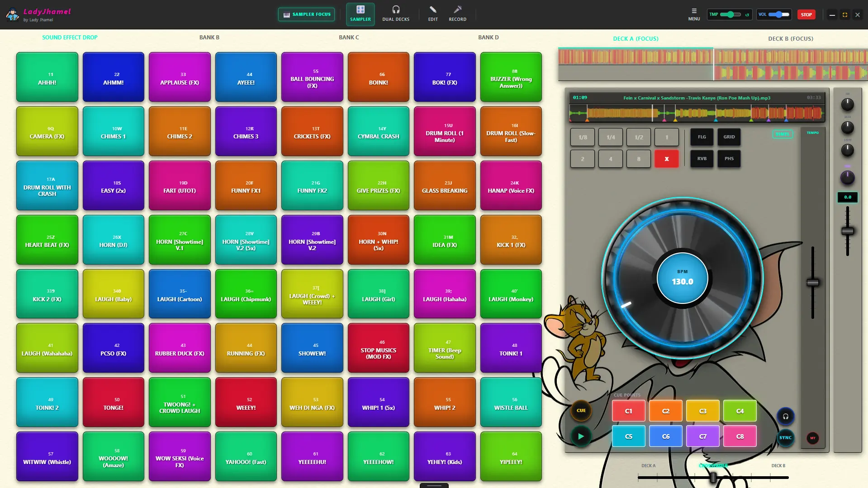Trigger the C2 orange cue point
Screen dimensions: 868x488
tap(666, 411)
